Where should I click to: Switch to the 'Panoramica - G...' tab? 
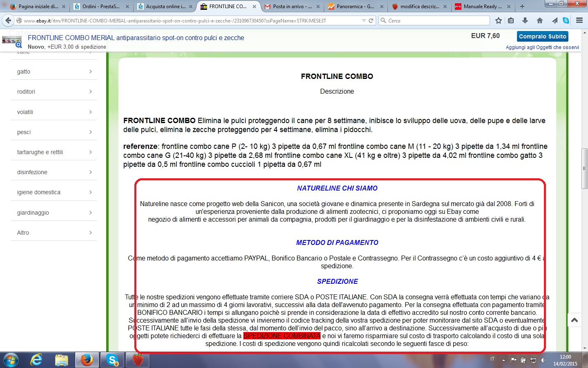click(356, 7)
